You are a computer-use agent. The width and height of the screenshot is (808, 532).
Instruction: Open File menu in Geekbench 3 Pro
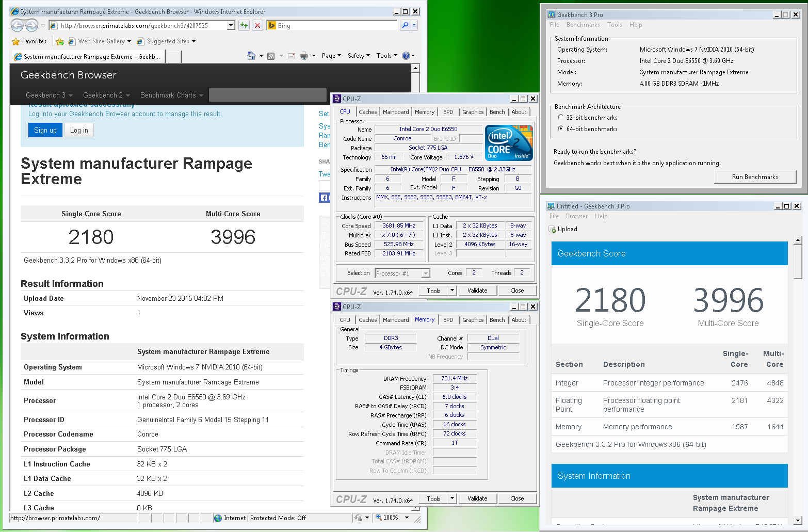[x=555, y=25]
